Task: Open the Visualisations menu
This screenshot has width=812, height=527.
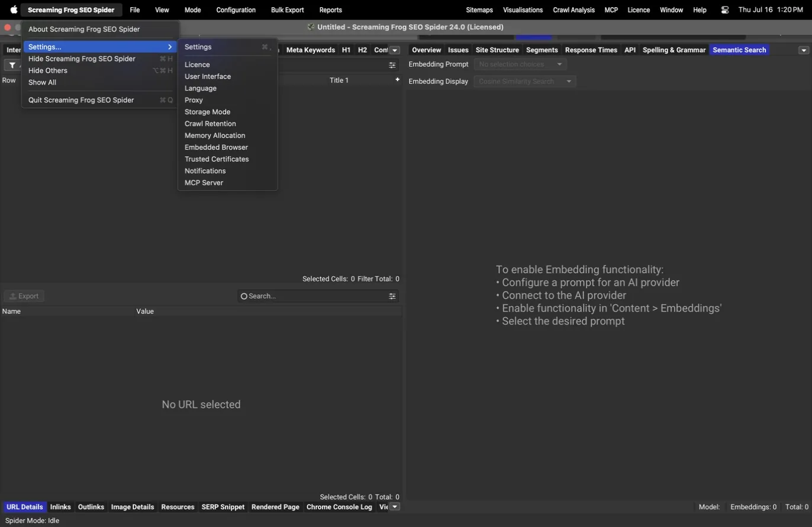Action: point(523,10)
